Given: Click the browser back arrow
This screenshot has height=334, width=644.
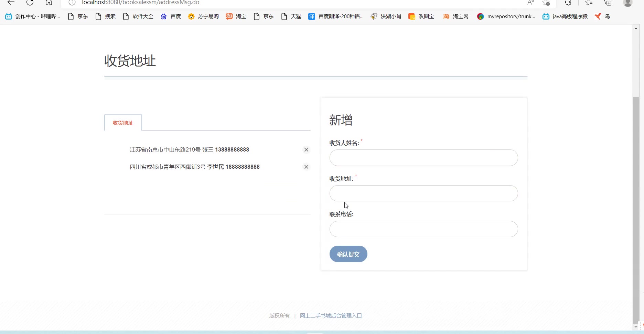Looking at the screenshot, I should coord(11,2).
